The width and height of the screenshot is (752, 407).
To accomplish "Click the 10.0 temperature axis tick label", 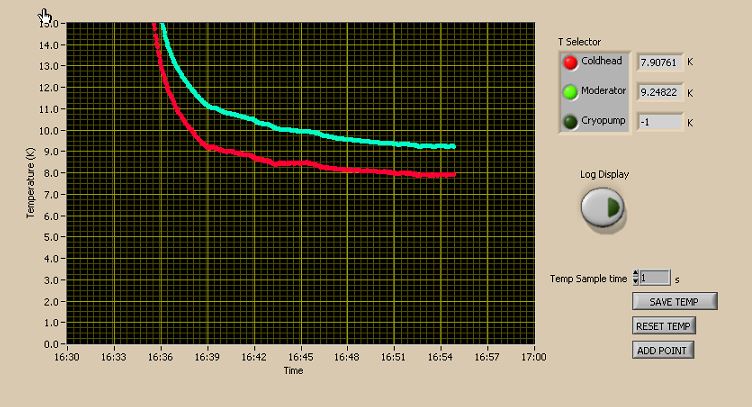I will pyautogui.click(x=48, y=130).
